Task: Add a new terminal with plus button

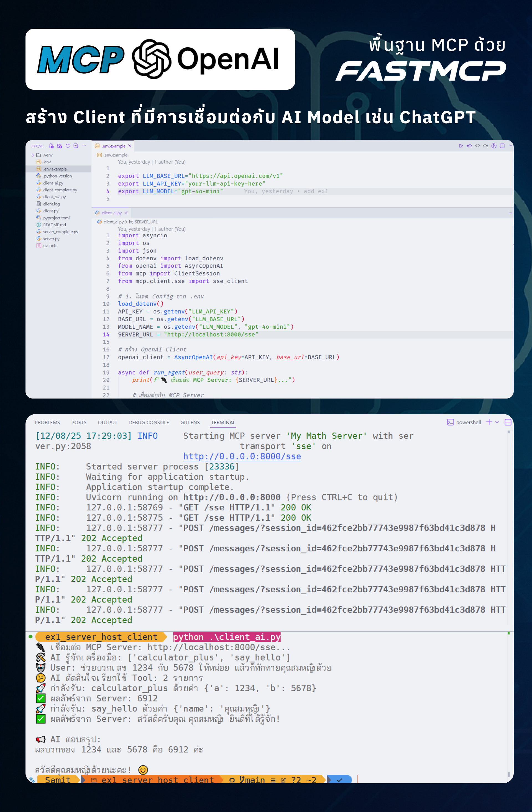Action: pos(489,422)
